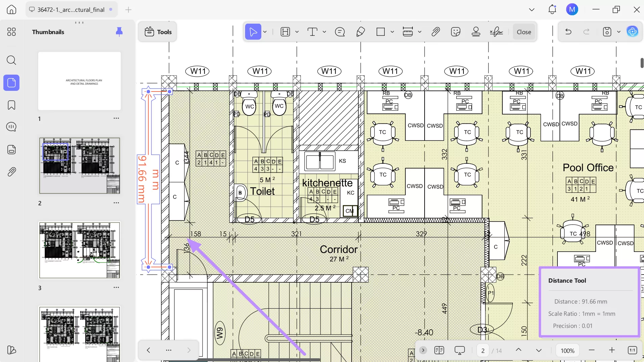The image size is (644, 362).
Task: Go back with the left arrow button
Action: point(148,350)
